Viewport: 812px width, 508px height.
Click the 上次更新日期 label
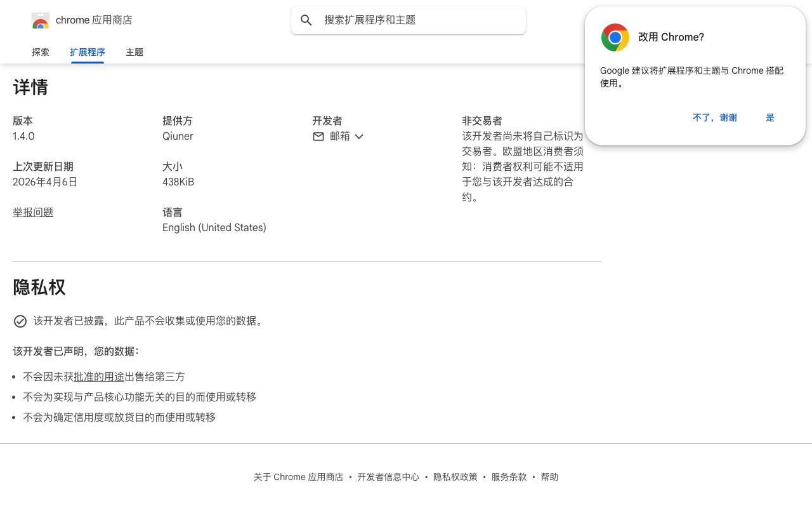point(43,167)
